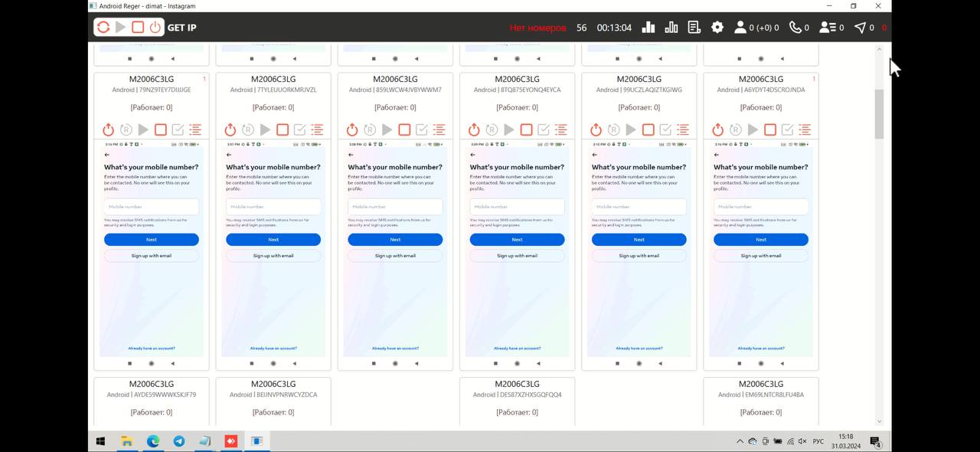This screenshot has width=980, height=452.
Task: Click the GET IP button
Action: (182, 28)
